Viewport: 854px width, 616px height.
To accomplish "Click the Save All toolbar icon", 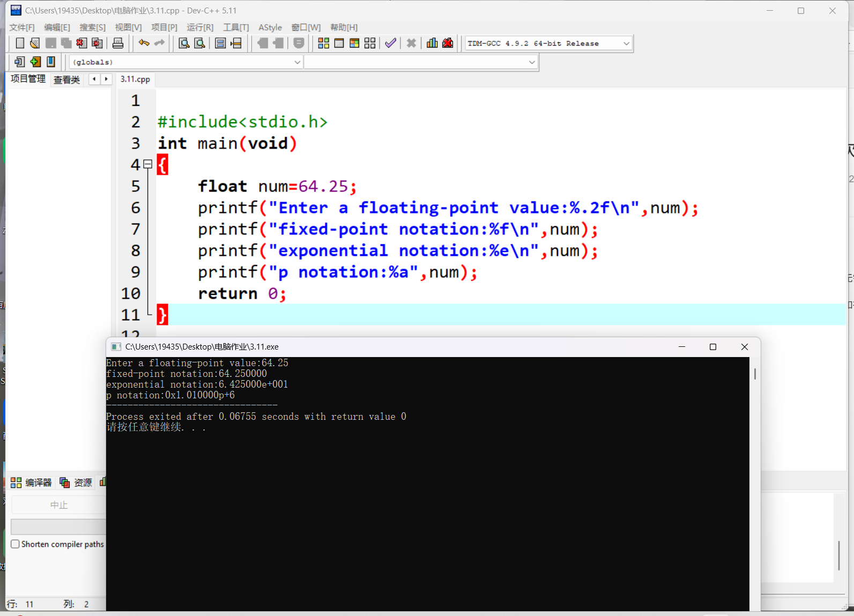I will [x=66, y=43].
